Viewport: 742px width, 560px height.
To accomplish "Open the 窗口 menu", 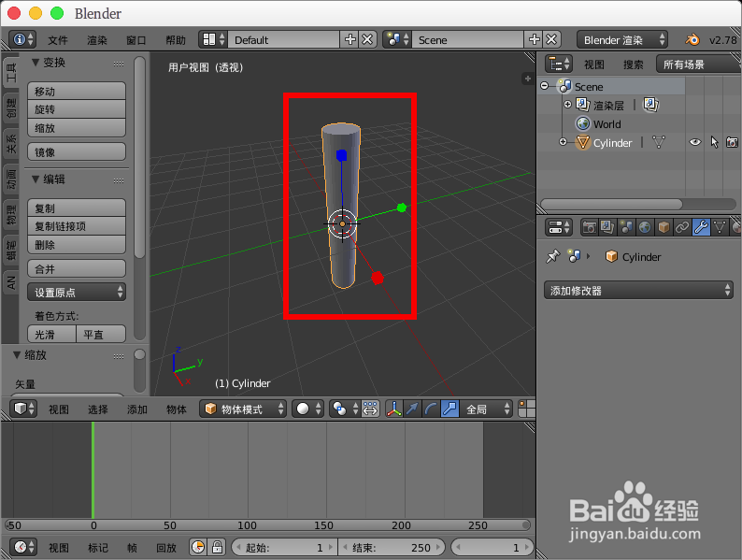I will point(136,40).
